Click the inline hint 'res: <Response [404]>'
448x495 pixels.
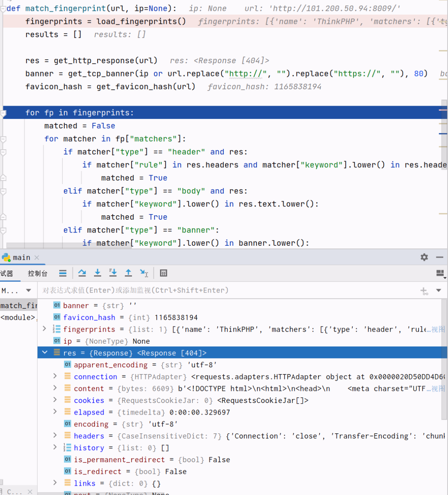[x=219, y=60]
